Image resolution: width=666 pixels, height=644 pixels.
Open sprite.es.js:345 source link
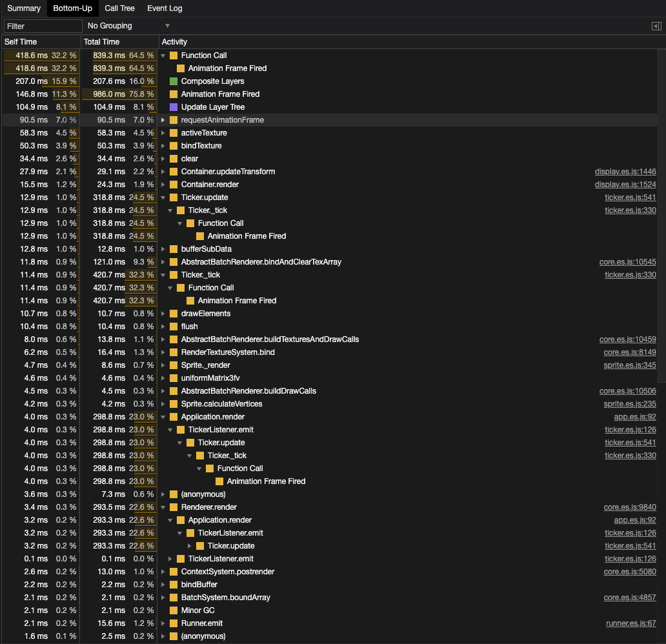coord(630,365)
